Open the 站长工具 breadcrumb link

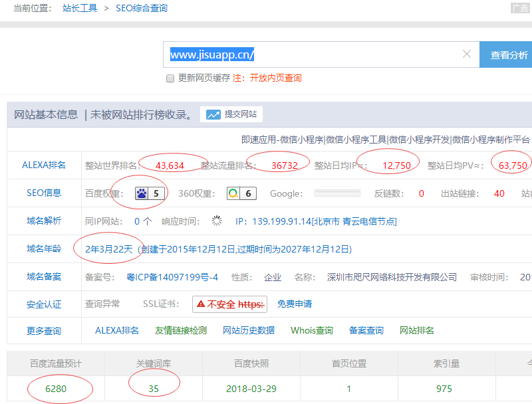80,8
